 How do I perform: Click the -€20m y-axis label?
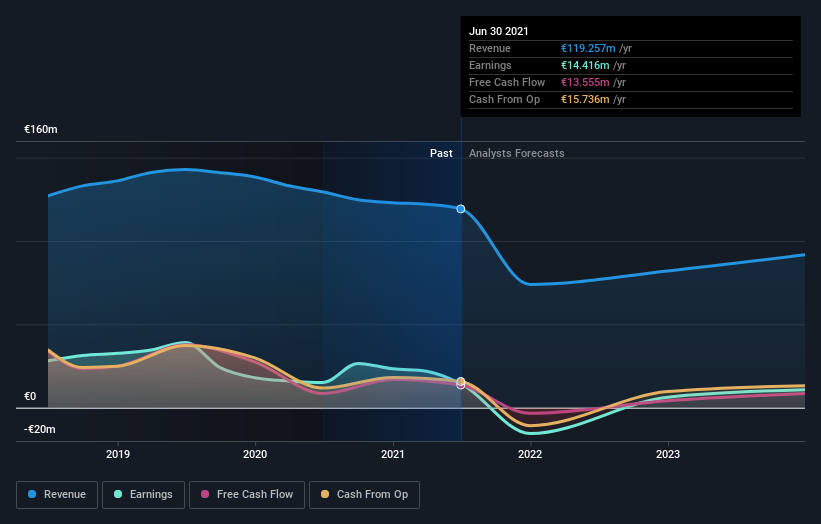coord(40,429)
